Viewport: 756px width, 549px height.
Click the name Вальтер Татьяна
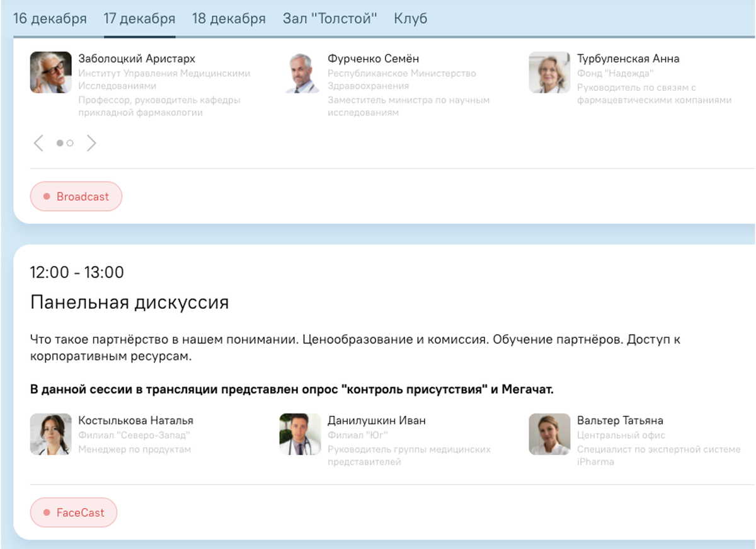click(620, 420)
